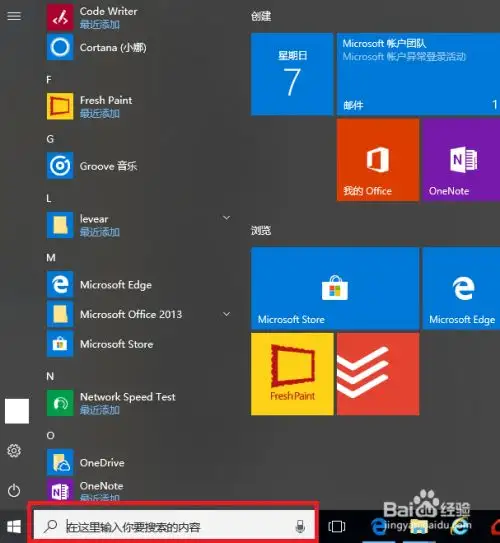500x543 pixels.
Task: Open Task View on the taskbar
Action: coord(337,526)
